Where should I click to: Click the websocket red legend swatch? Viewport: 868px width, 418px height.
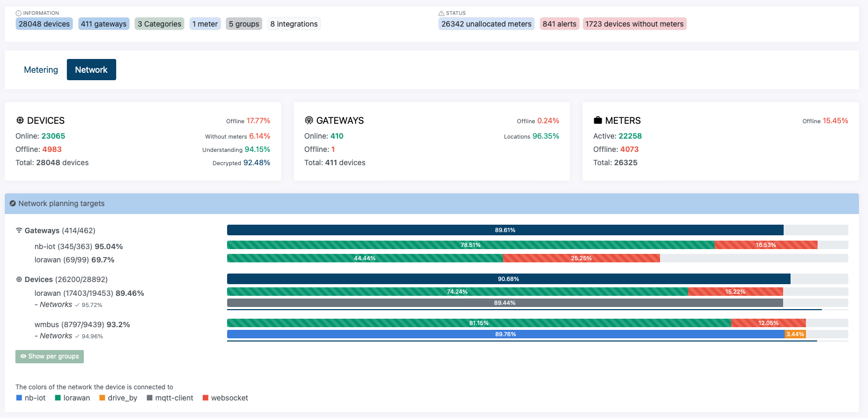click(205, 398)
